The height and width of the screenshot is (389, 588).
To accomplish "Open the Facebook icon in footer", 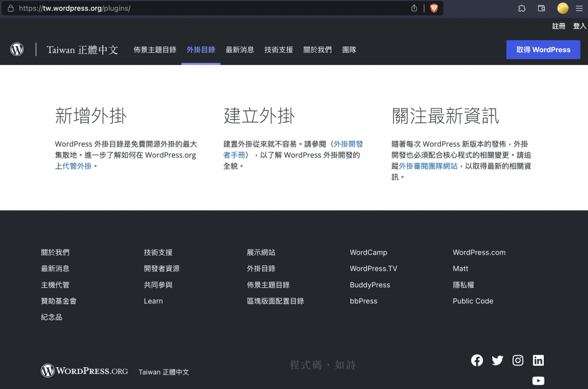I will (477, 360).
